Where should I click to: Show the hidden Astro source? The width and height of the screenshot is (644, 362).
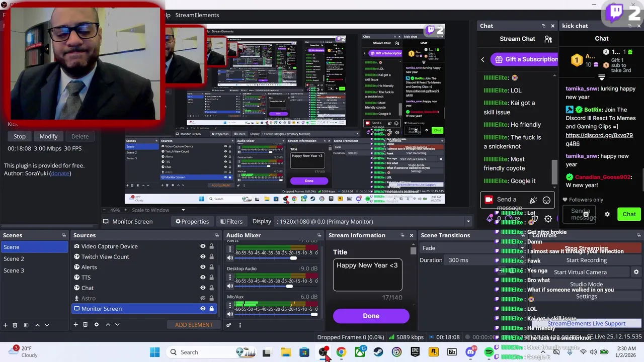(x=203, y=298)
